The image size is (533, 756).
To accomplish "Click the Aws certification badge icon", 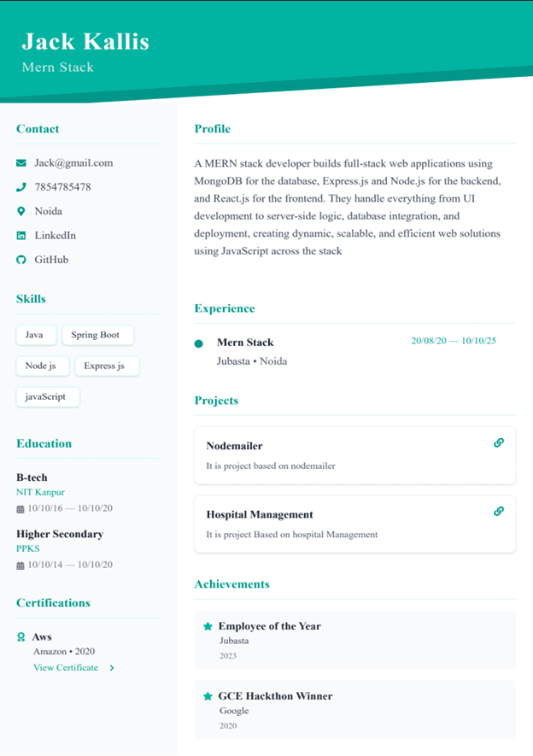I will coord(21,637).
